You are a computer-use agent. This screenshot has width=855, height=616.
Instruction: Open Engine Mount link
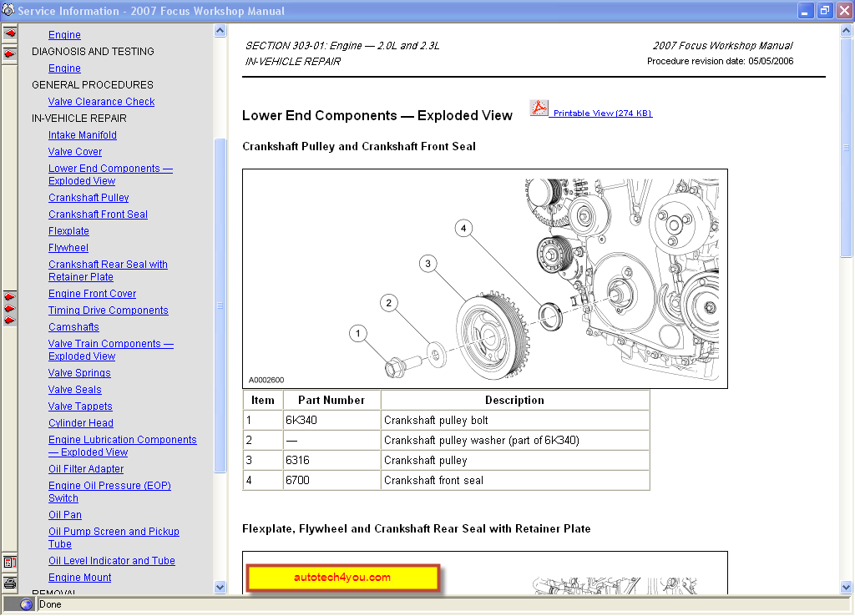[79, 578]
